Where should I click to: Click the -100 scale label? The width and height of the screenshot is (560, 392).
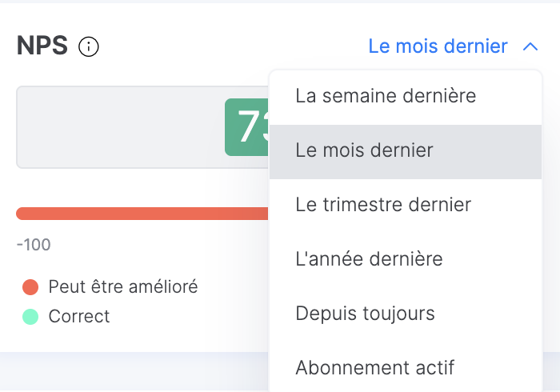[x=34, y=245]
